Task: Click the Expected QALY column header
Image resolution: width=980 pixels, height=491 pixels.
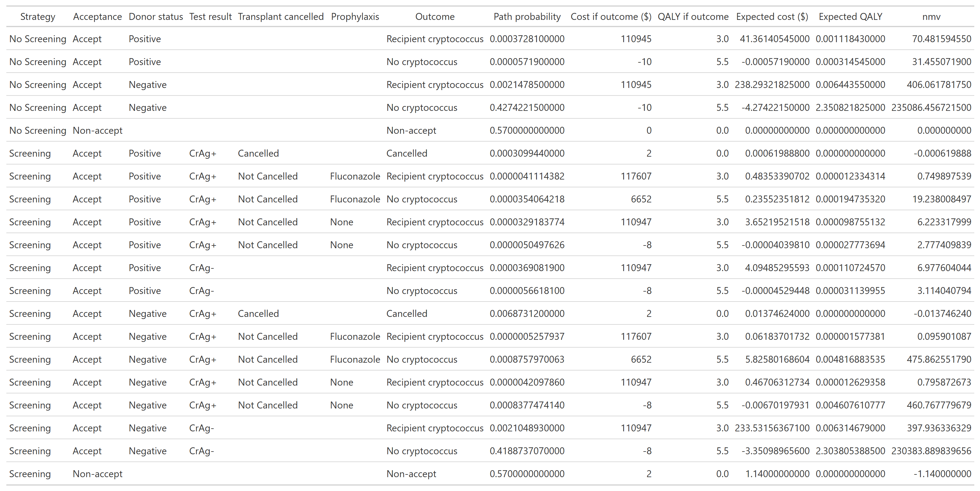Action: 850,17
